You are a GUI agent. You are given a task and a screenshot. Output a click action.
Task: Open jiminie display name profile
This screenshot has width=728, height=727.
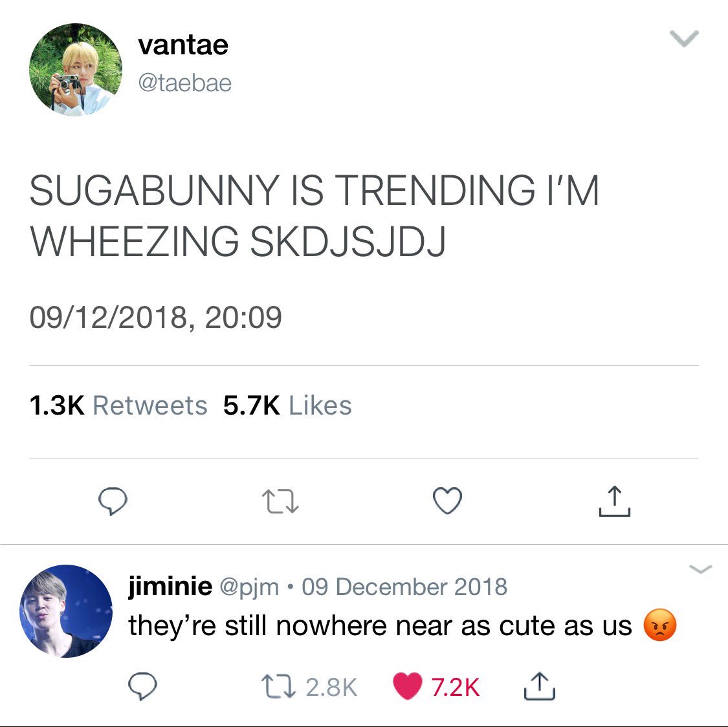170,586
